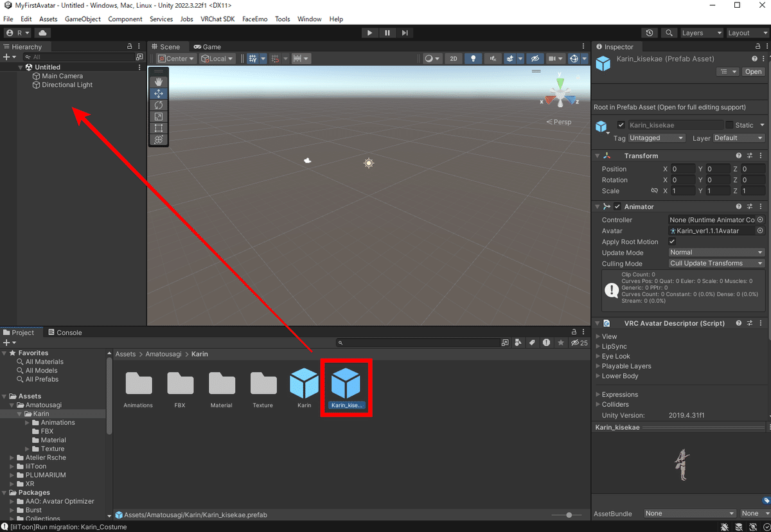Select the Rect tool in Scene toolbar
Screen dimensions: 771x532
tap(159, 129)
